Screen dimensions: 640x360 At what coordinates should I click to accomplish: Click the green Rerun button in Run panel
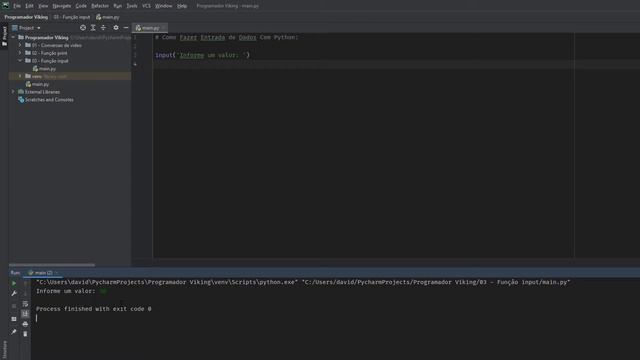[14, 283]
